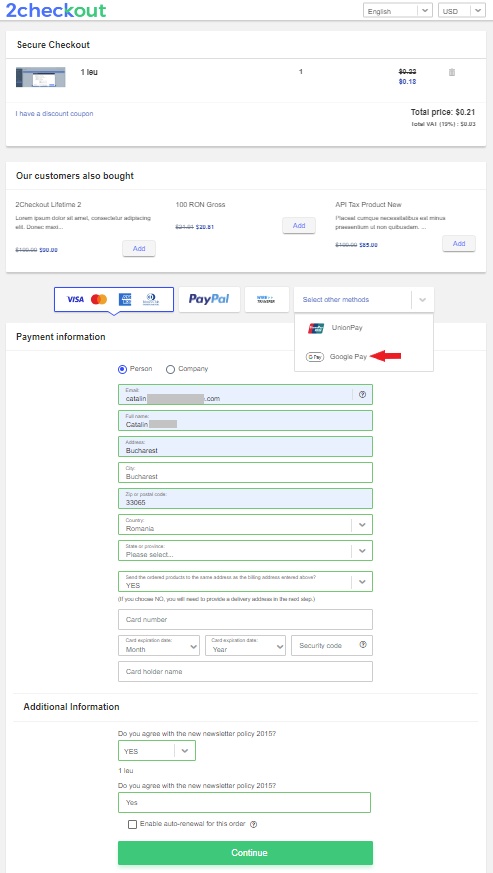
Task: Select the PayPal payment tab
Action: pyautogui.click(x=209, y=300)
